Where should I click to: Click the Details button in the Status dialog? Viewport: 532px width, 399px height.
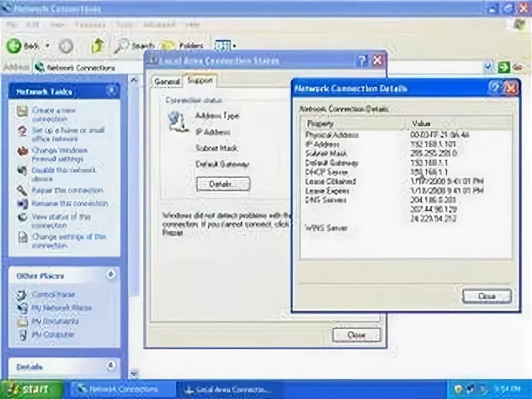coord(223,184)
